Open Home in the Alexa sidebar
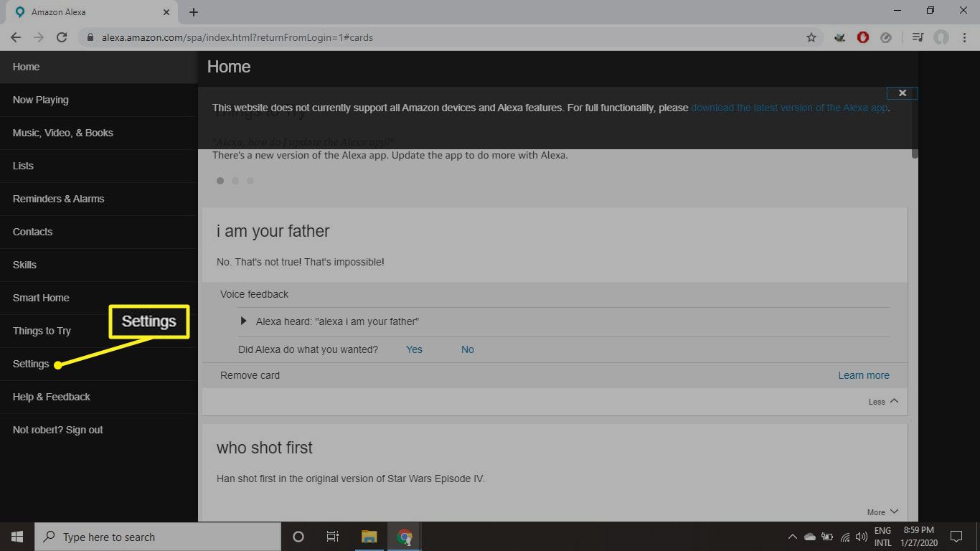 [98, 67]
